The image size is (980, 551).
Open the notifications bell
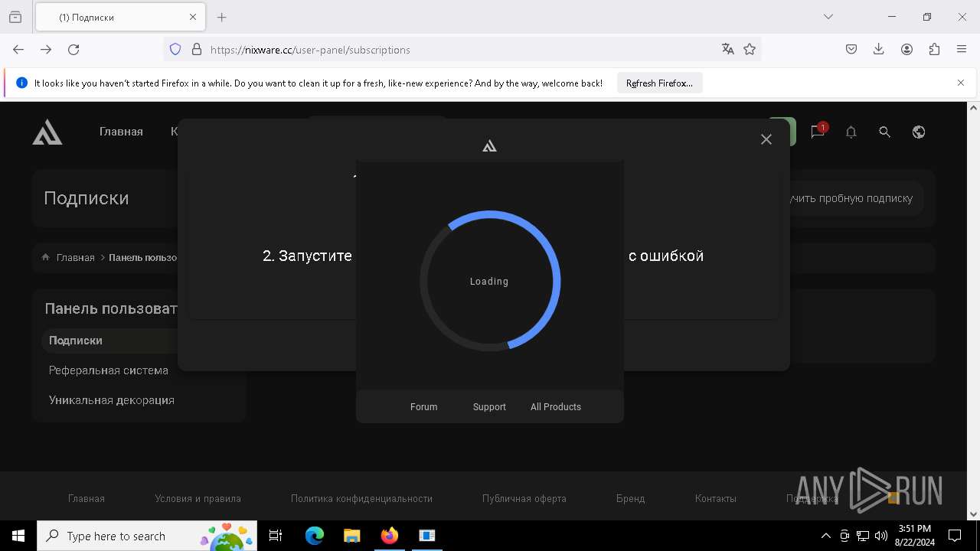pos(851,132)
